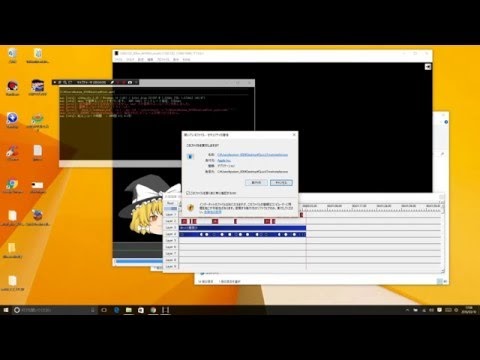Toggle Layer 8 in the timeline

pyautogui.click(x=170, y=260)
